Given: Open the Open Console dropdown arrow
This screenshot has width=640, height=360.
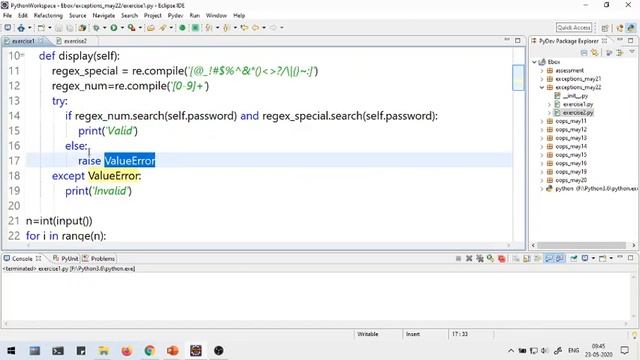Looking at the screenshot, I should pyautogui.click(x=611, y=258).
